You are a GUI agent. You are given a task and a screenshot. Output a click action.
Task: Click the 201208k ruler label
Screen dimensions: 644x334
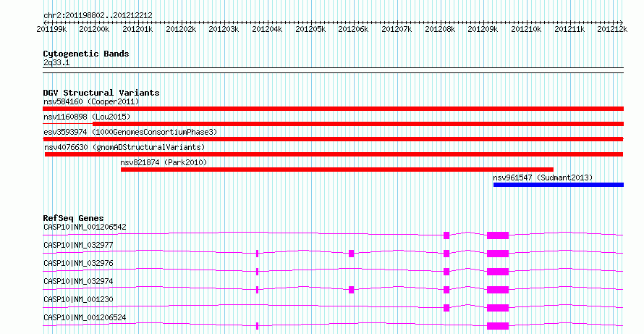pyautogui.click(x=440, y=29)
